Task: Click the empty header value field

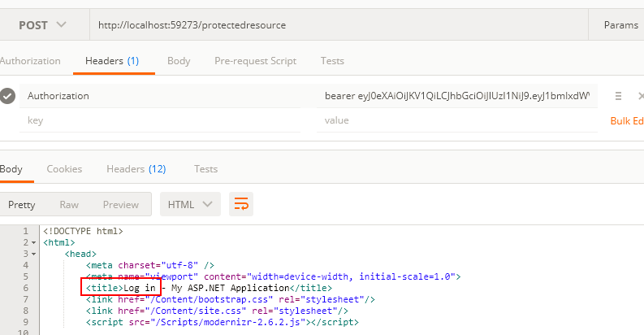Action: click(456, 120)
